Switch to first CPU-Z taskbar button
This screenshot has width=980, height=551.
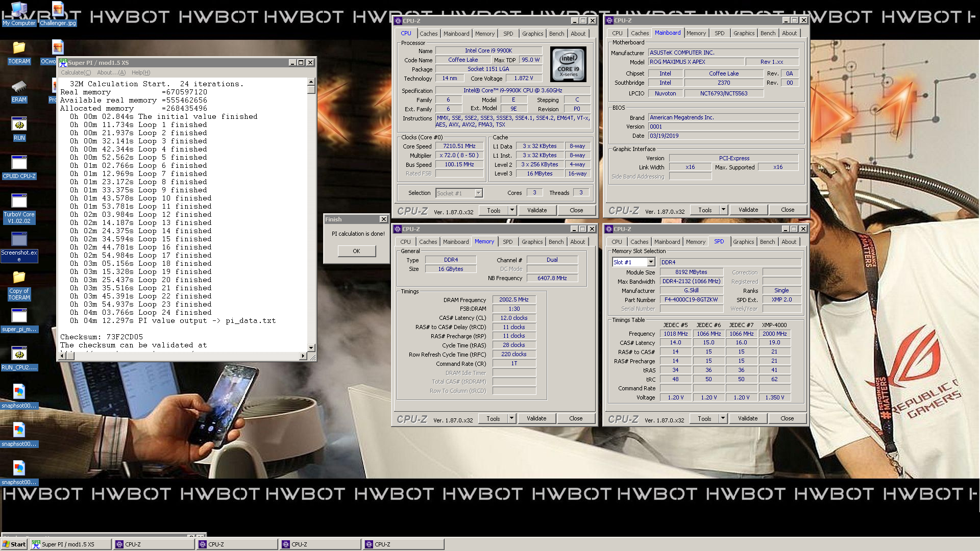click(155, 544)
